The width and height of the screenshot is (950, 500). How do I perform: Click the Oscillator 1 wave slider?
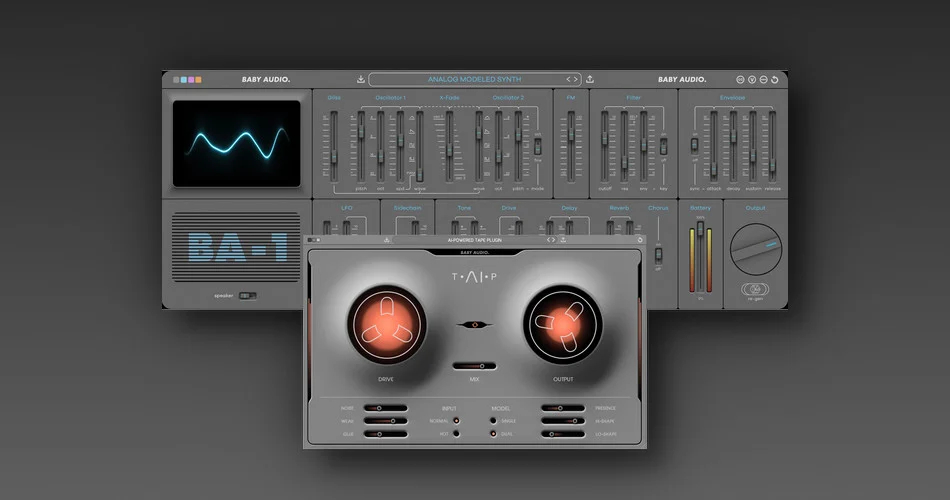pyautogui.click(x=419, y=146)
